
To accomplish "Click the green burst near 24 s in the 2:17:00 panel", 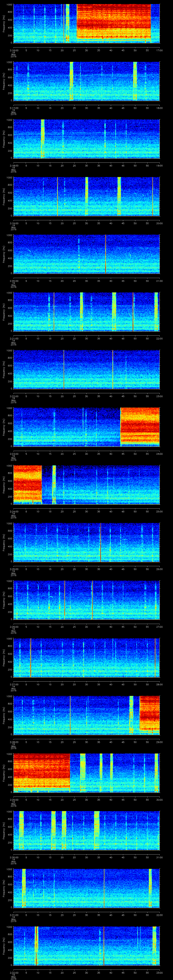I will tap(71, 81).
